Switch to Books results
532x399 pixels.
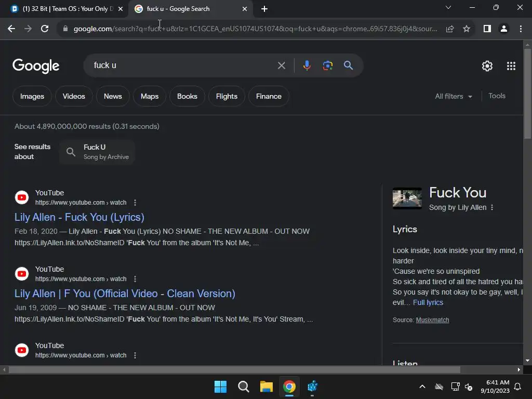(x=187, y=96)
